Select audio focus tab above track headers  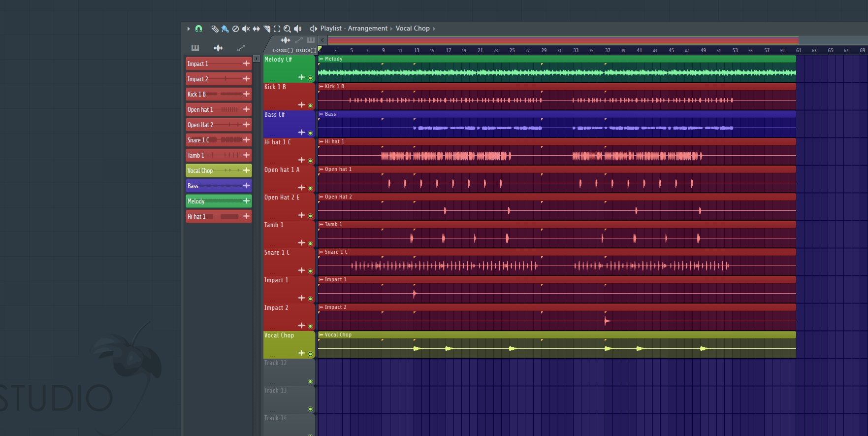[x=286, y=40]
